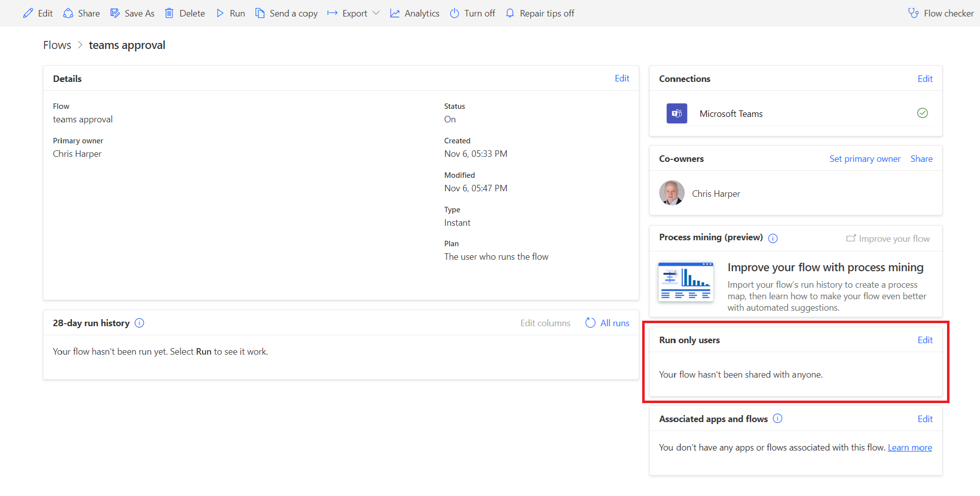Navigate to Flows in the breadcrumb

57,45
